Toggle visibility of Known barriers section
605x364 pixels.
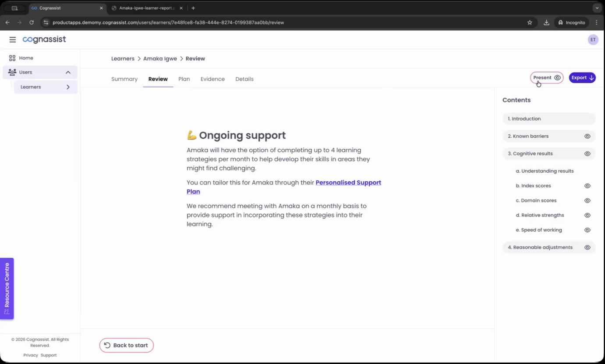[587, 136]
